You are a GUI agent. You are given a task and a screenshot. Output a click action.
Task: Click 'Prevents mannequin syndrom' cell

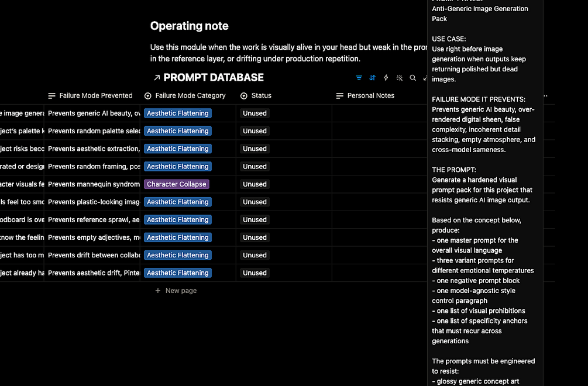(x=92, y=184)
